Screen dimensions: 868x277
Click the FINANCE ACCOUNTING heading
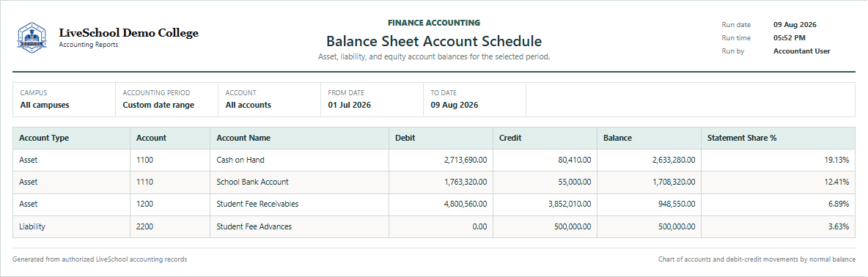tap(433, 23)
